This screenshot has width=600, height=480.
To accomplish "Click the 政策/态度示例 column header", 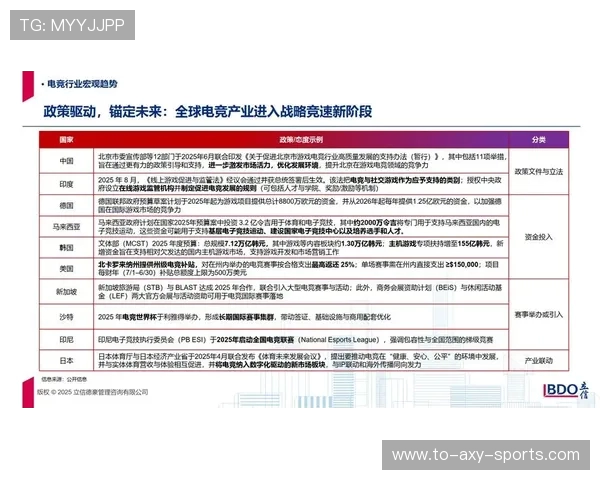I will 301,140.
